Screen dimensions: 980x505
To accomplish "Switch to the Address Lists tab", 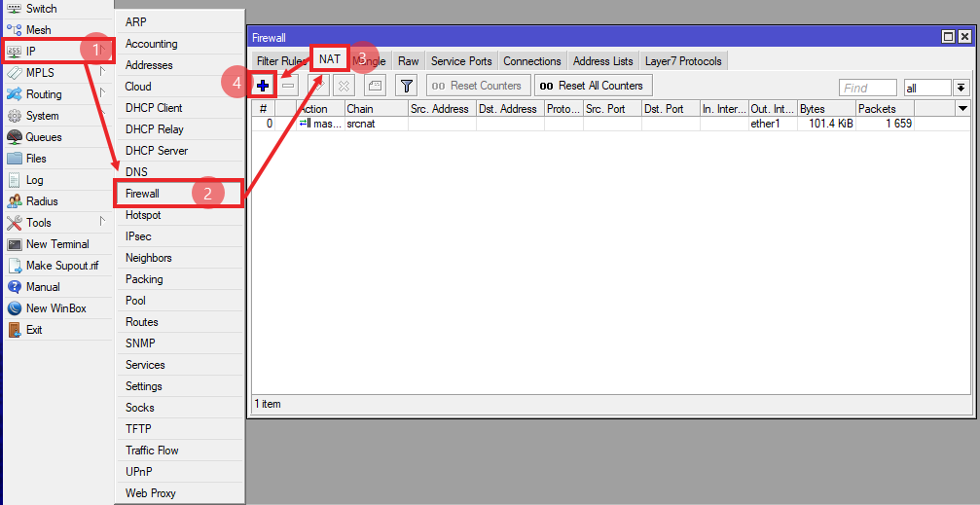I will pyautogui.click(x=602, y=61).
